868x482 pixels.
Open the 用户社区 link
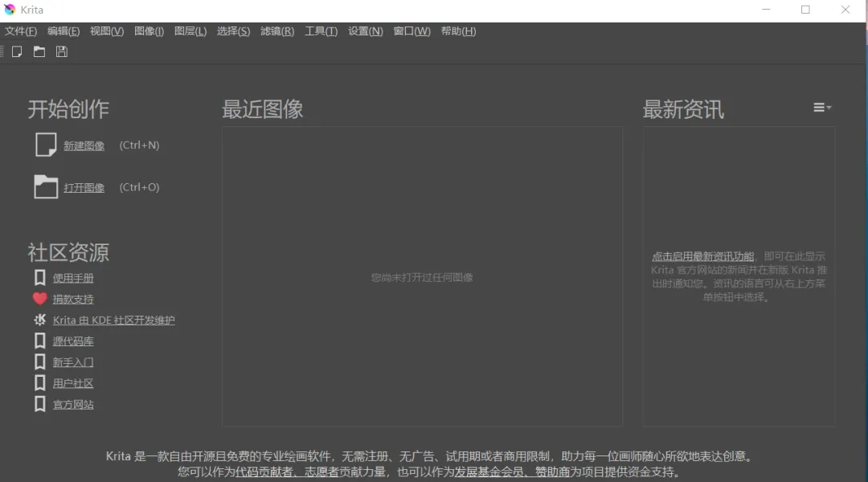click(x=73, y=383)
